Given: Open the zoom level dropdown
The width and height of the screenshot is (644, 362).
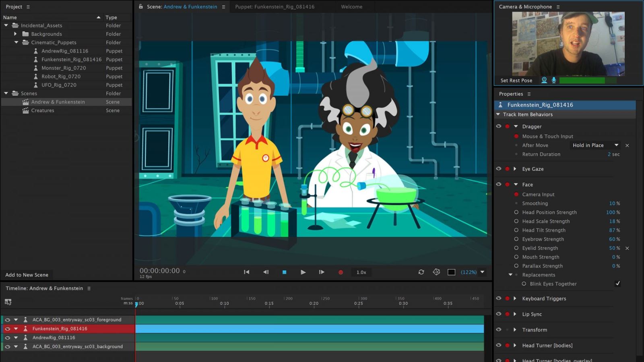Looking at the screenshot, I should [482, 272].
